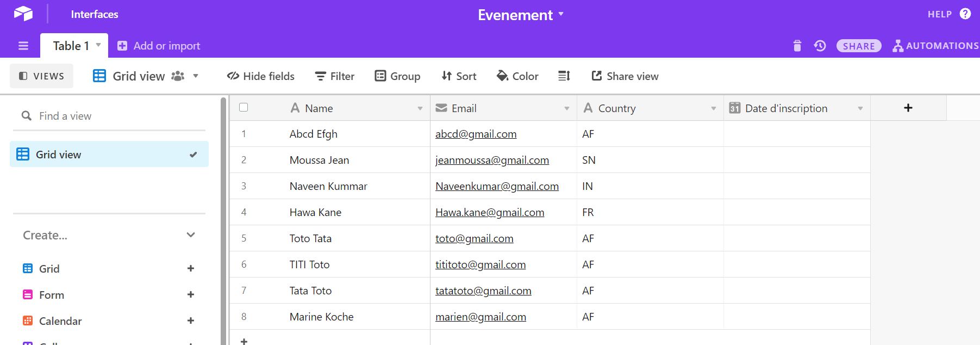The height and width of the screenshot is (345, 980).
Task: Open the toto@gmail.com email link
Action: (475, 238)
